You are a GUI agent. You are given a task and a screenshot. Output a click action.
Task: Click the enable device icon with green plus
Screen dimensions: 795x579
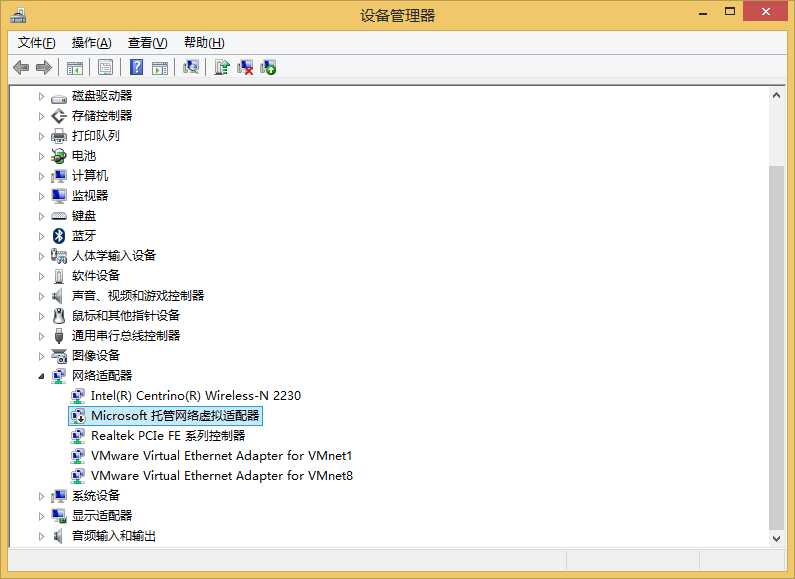coord(268,67)
